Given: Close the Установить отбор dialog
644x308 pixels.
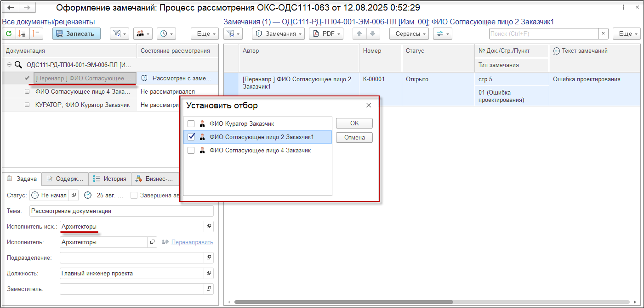Looking at the screenshot, I should point(368,105).
